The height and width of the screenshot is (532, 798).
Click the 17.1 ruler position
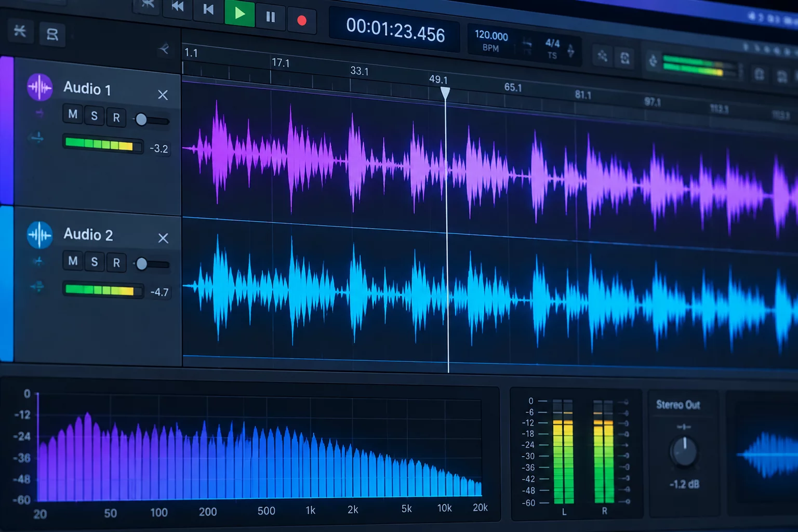click(x=281, y=62)
